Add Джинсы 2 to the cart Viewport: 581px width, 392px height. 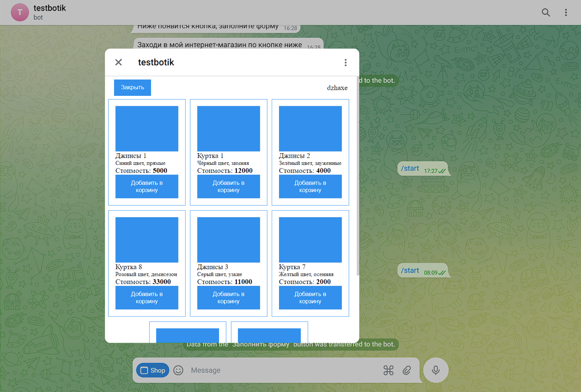pos(310,186)
